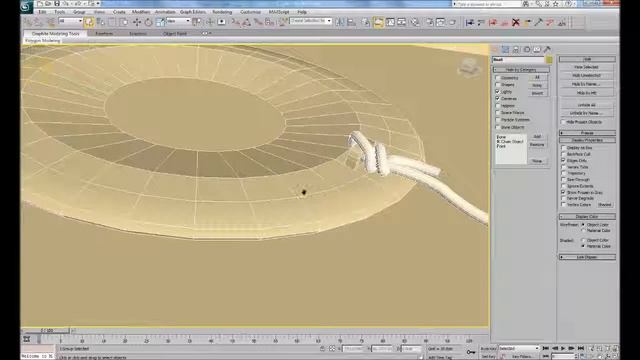The height and width of the screenshot is (360, 640).
Task: Click the object color swatch beside name
Action: (x=549, y=60)
